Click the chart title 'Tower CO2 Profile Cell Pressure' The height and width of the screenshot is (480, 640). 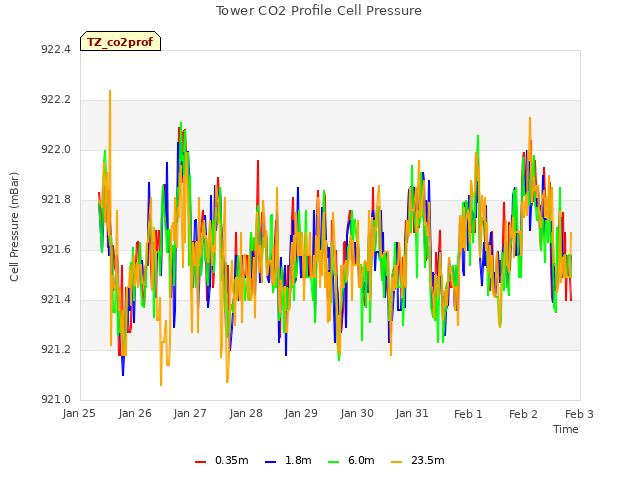pyautogui.click(x=318, y=11)
